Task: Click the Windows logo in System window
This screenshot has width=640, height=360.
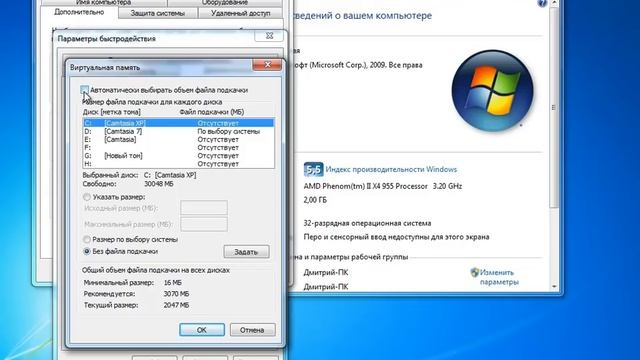Action: pos(492,91)
